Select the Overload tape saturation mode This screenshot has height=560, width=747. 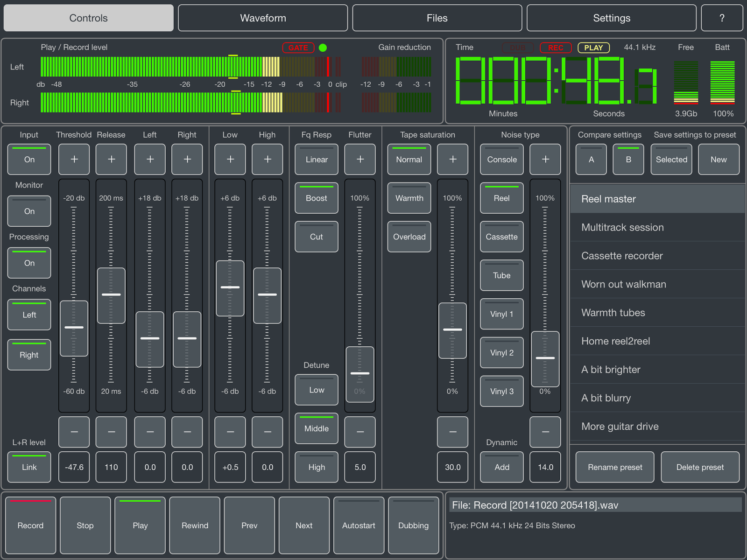point(409,237)
